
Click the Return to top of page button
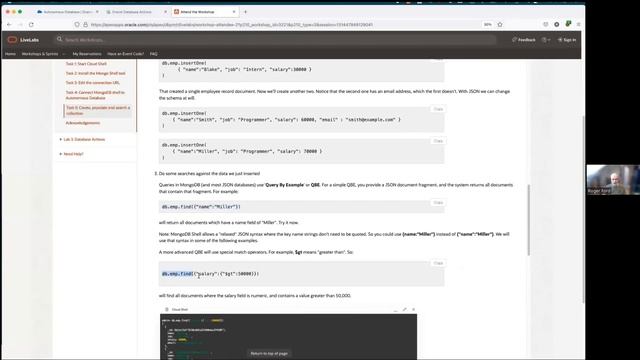tap(269, 353)
